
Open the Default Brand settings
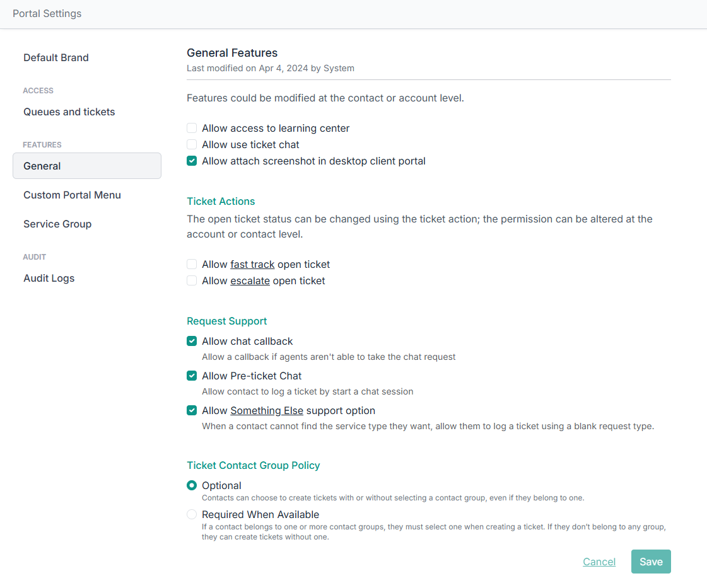pyautogui.click(x=56, y=58)
